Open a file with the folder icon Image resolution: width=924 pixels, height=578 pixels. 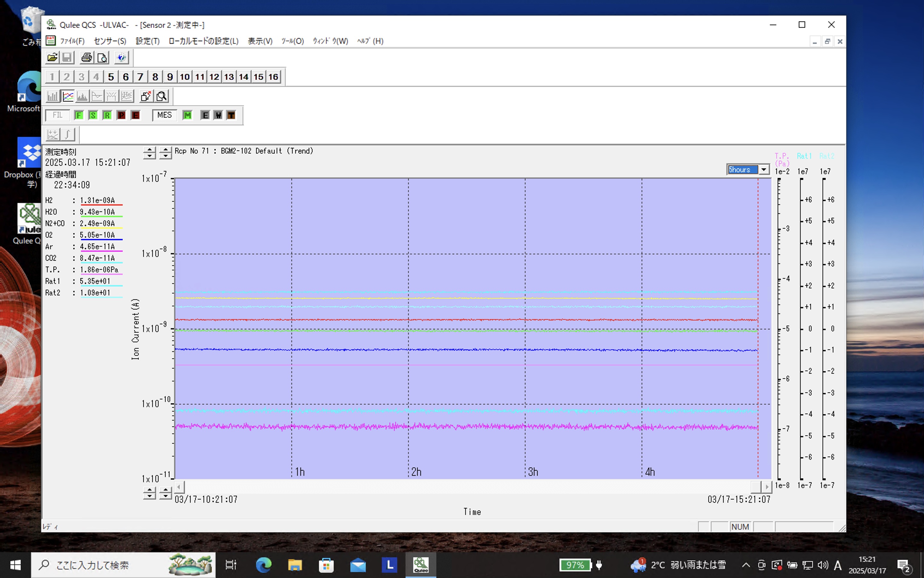click(52, 58)
